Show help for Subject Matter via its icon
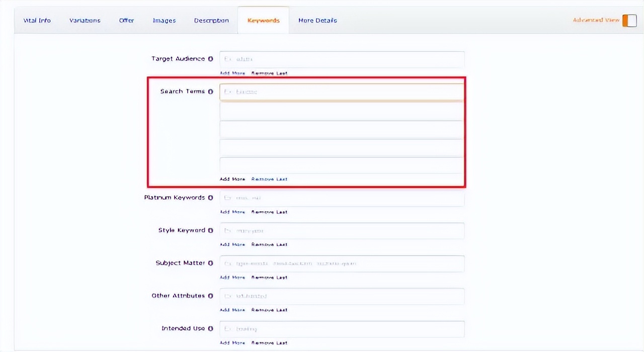This screenshot has width=644, height=352. (210, 263)
